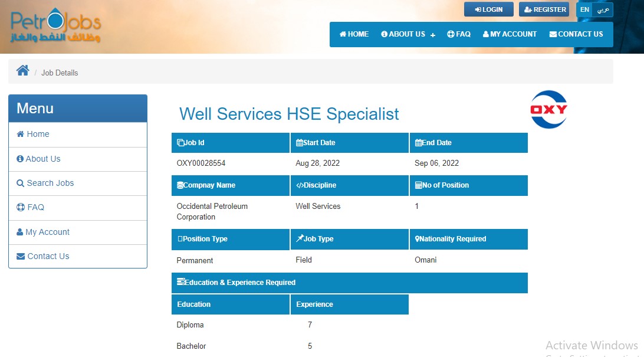Open Contact Us in the side Menu

pos(78,256)
